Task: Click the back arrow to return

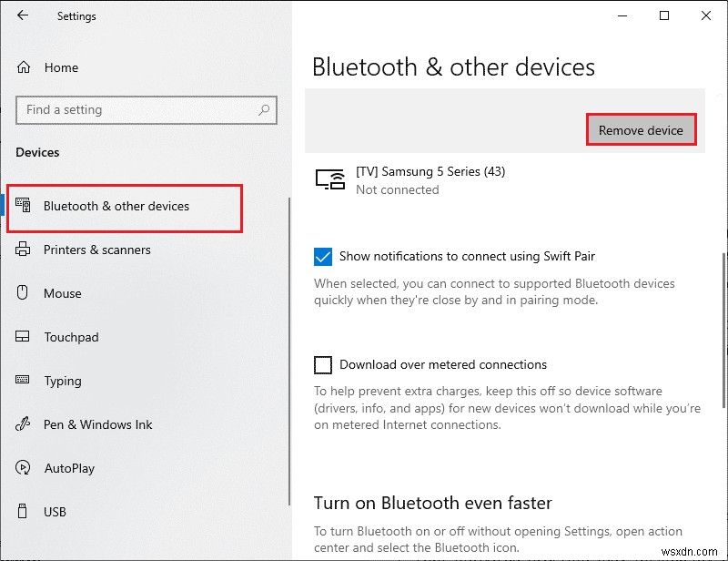Action: pyautogui.click(x=22, y=15)
